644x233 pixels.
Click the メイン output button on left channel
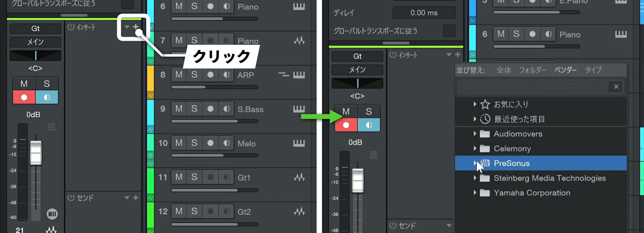point(35,42)
